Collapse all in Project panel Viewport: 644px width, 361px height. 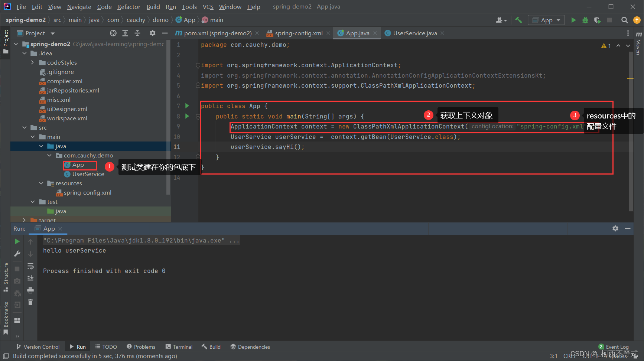coord(137,33)
